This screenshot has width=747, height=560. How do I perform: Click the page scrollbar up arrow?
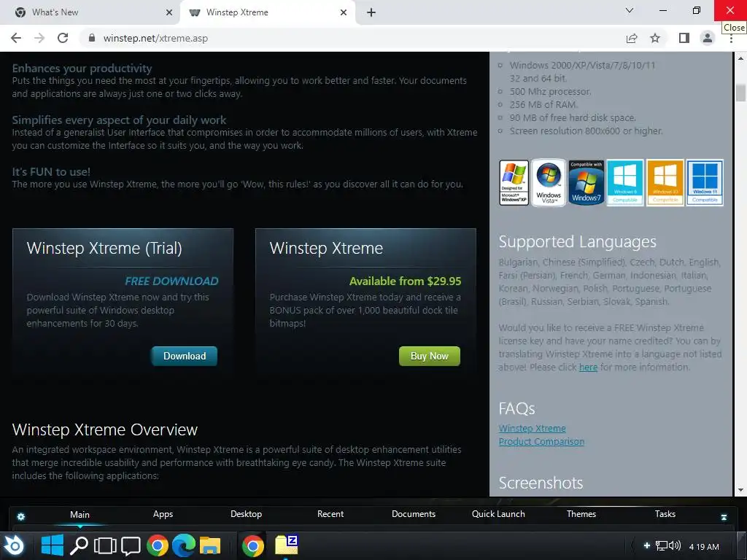point(740,58)
